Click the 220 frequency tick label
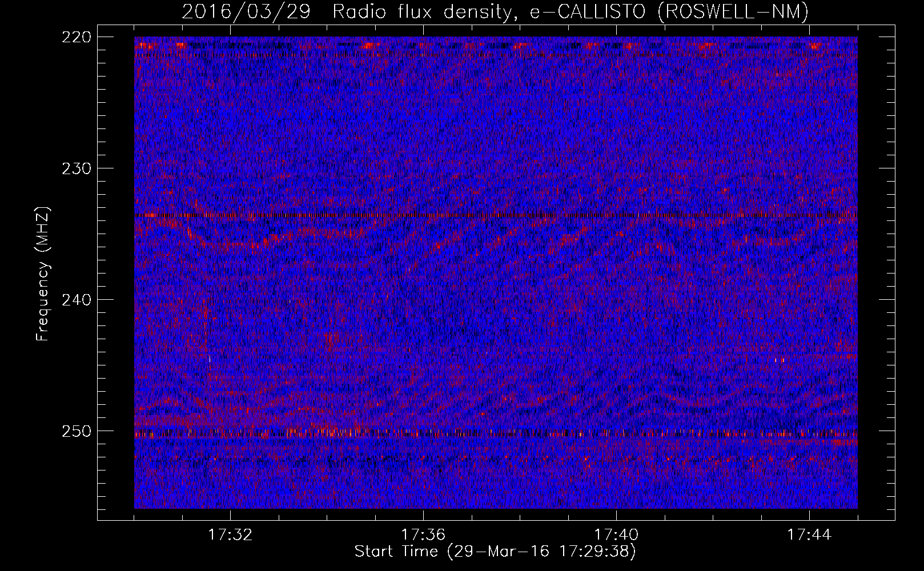Screen dimensions: 924x571 pyautogui.click(x=76, y=37)
